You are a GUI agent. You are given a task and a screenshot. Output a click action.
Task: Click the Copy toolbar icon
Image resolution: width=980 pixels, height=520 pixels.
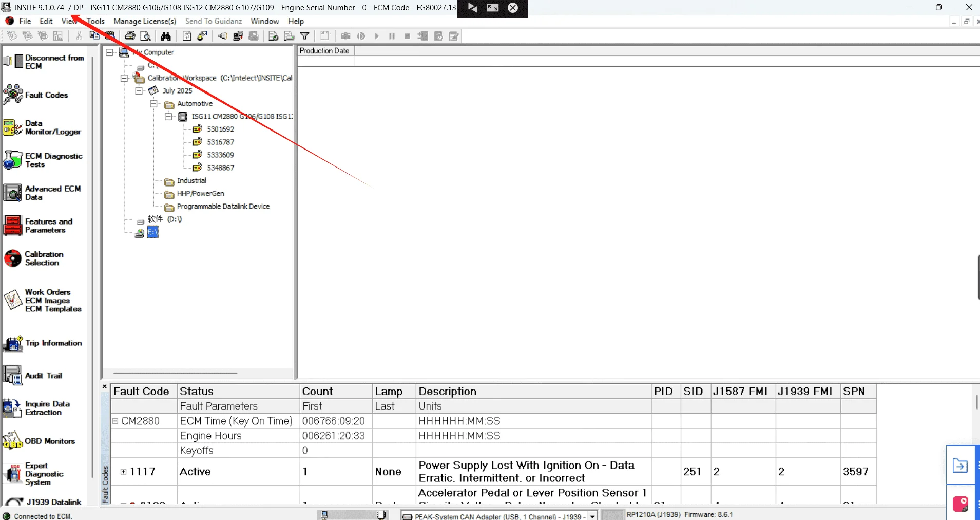click(x=94, y=35)
